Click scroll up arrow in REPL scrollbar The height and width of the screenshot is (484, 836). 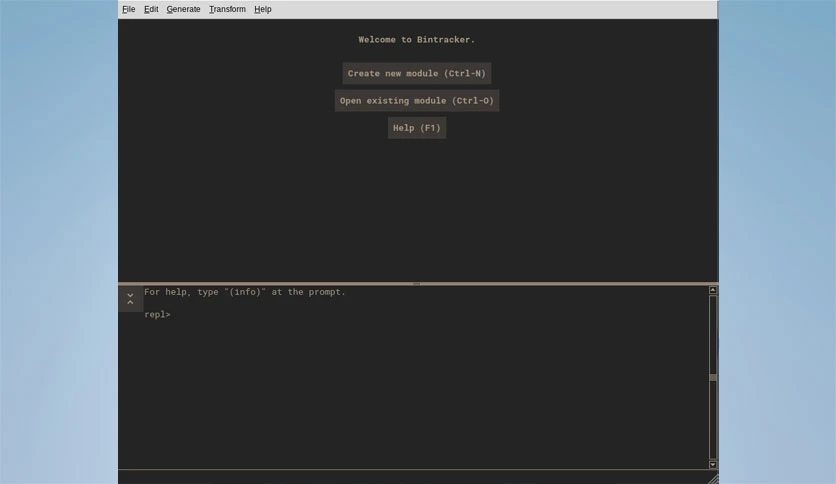(713, 290)
